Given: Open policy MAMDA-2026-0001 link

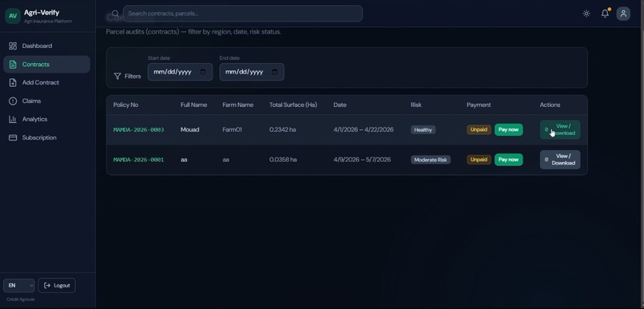Looking at the screenshot, I should [x=138, y=160].
